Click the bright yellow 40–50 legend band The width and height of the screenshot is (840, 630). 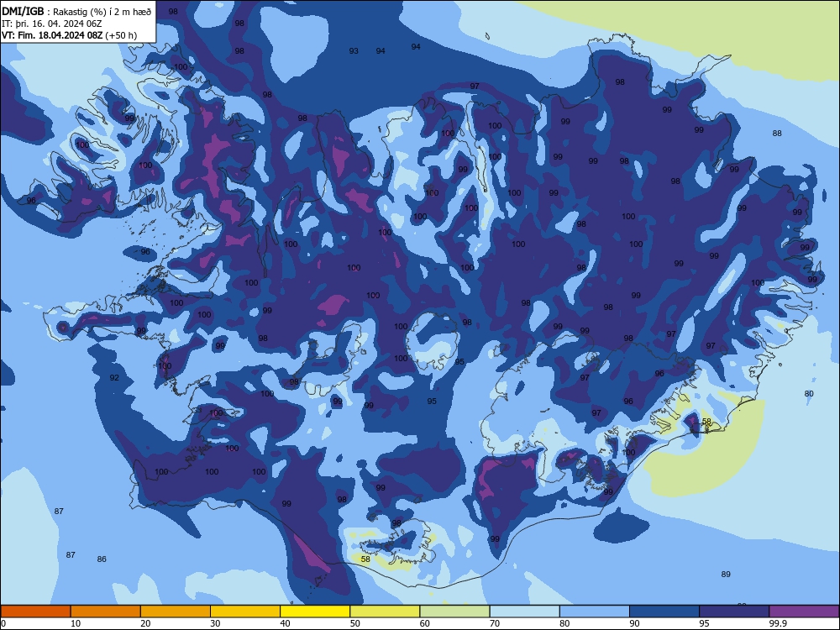(315, 612)
